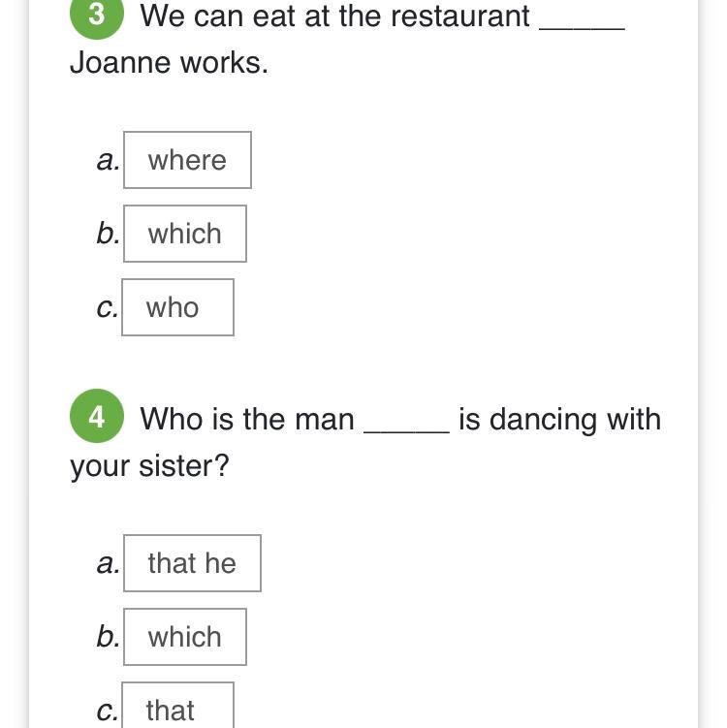Click letter "a." beside "that he"
The width and height of the screenshot is (727, 728).
coord(108,564)
